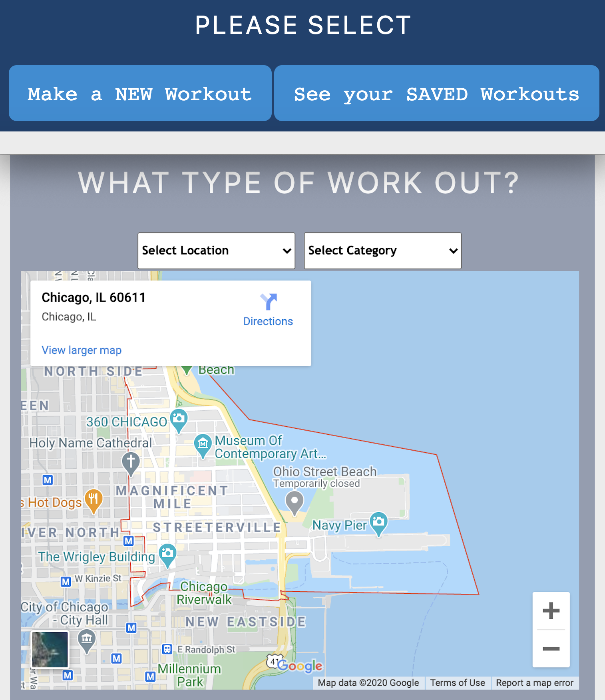The width and height of the screenshot is (605, 700).
Task: Click the 360 CHICAGO label
Action: click(x=127, y=422)
